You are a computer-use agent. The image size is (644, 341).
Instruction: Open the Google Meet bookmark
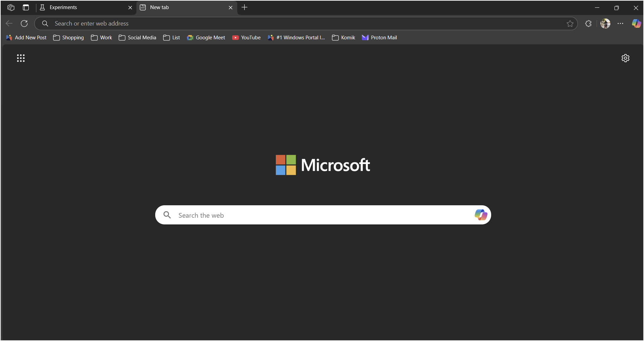tap(206, 38)
